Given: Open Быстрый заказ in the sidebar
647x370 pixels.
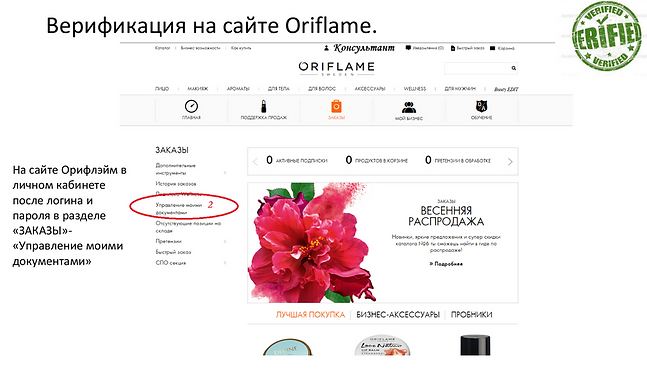Looking at the screenshot, I should point(173,252).
